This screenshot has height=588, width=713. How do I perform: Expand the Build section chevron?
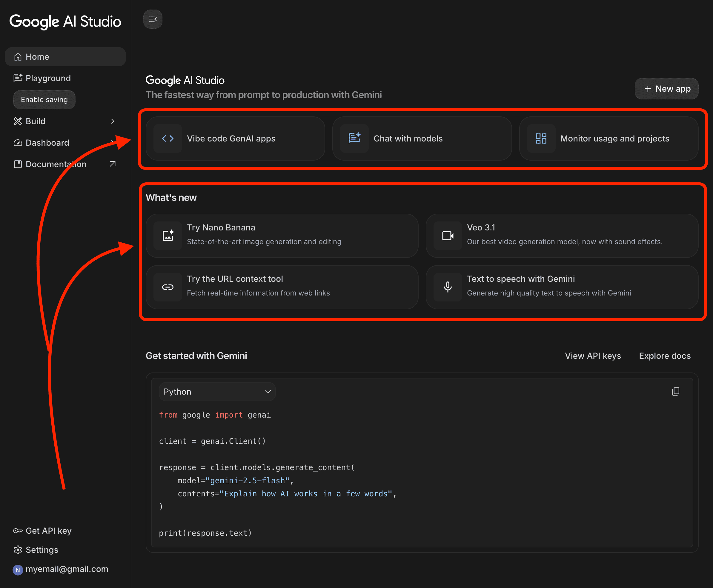point(113,121)
